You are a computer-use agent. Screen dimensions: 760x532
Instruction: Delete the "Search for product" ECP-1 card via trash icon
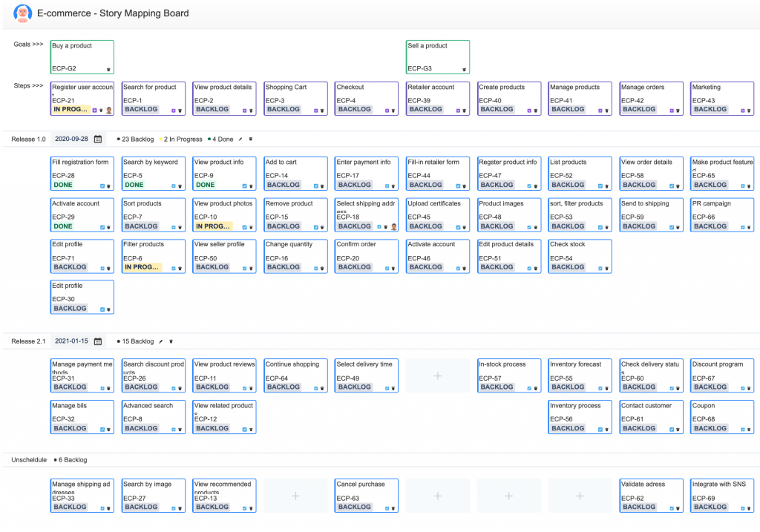180,110
